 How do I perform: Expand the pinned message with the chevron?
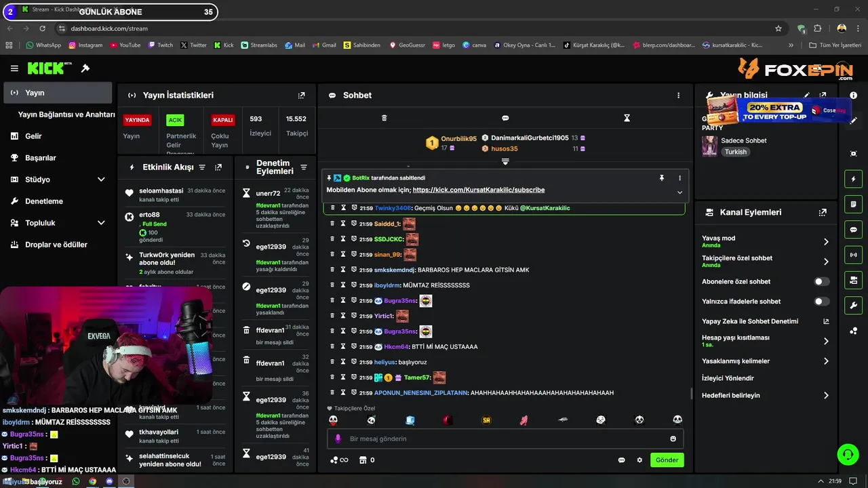pos(679,192)
